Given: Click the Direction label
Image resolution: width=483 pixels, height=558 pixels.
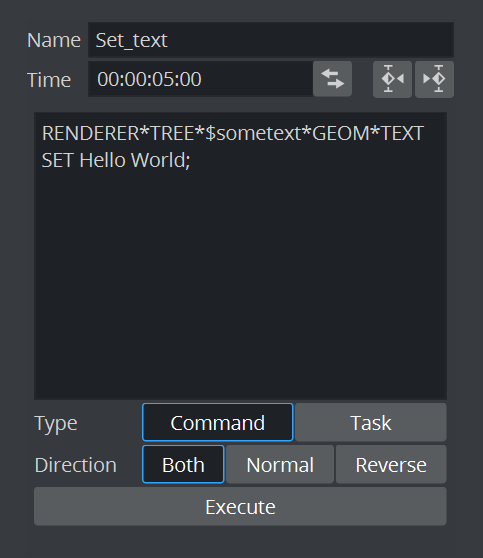Looking at the screenshot, I should (75, 465).
